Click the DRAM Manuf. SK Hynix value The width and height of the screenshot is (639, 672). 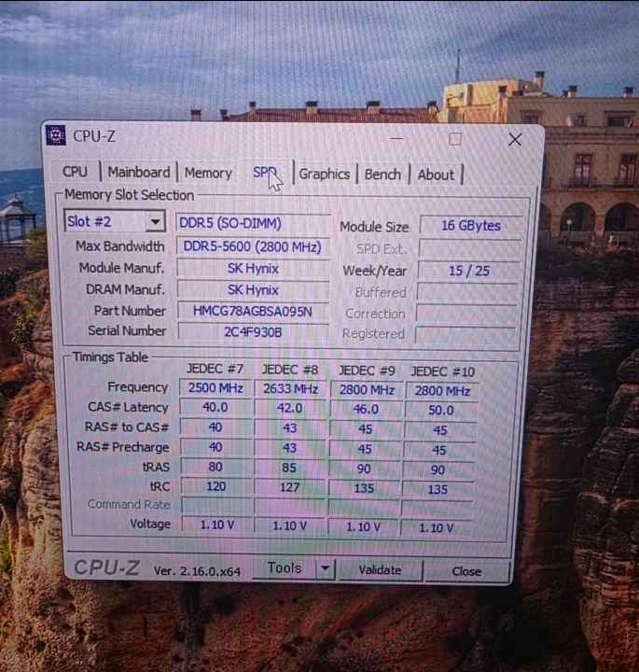(x=253, y=290)
